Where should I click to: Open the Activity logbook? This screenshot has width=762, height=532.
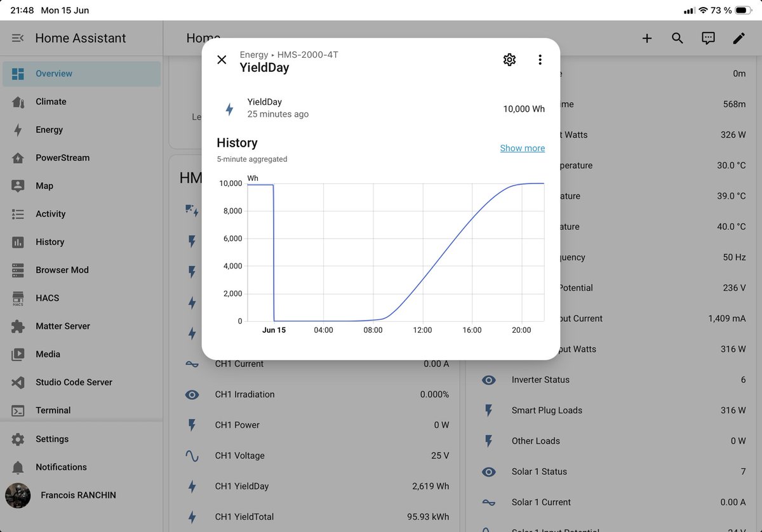[x=81, y=214]
